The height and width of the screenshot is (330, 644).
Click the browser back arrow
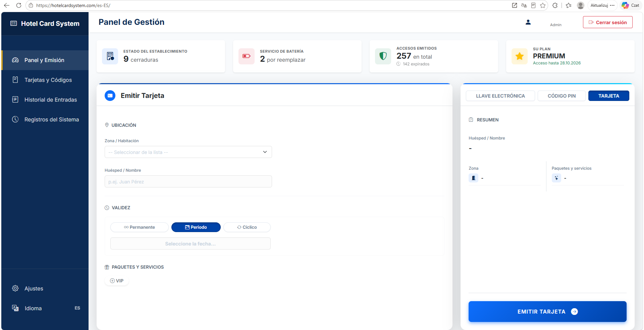click(x=7, y=5)
